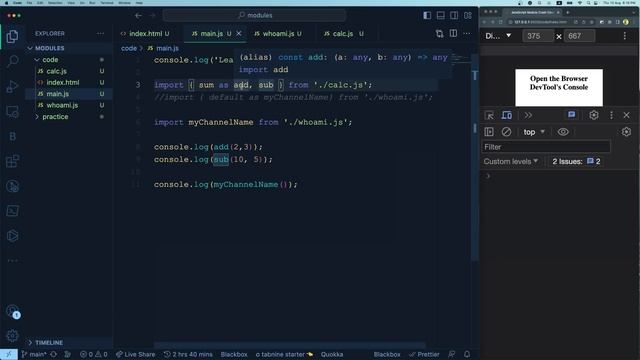This screenshot has height=360, width=640.
Task: Click tabnine starter status item
Action: tap(284, 354)
